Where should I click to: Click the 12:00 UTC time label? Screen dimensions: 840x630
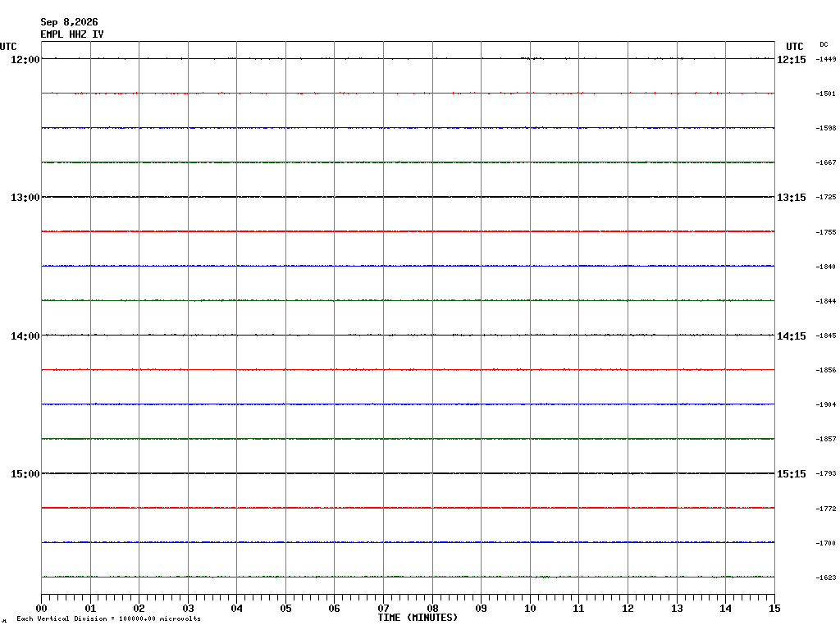[25, 59]
